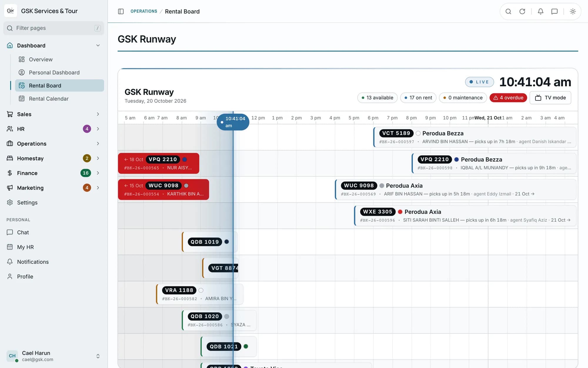Filter by 0 maintenance
This screenshot has width=588, height=368.
[463, 98]
